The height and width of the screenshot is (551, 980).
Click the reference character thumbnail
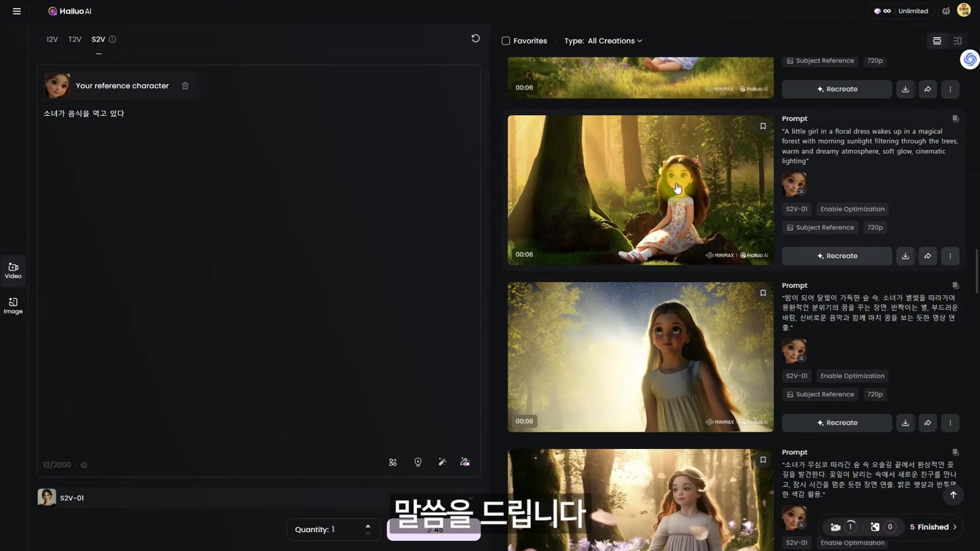coord(57,85)
